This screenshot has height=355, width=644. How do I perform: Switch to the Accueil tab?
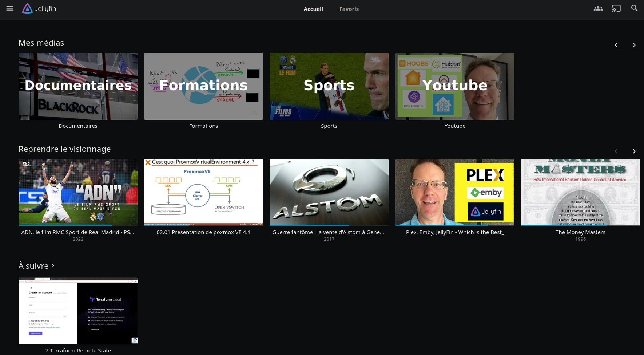(313, 9)
